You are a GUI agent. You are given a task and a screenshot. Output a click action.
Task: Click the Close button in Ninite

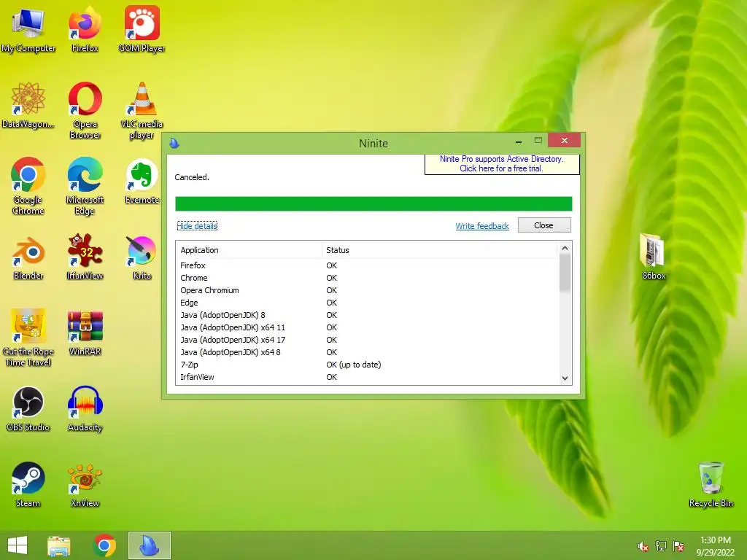(543, 225)
